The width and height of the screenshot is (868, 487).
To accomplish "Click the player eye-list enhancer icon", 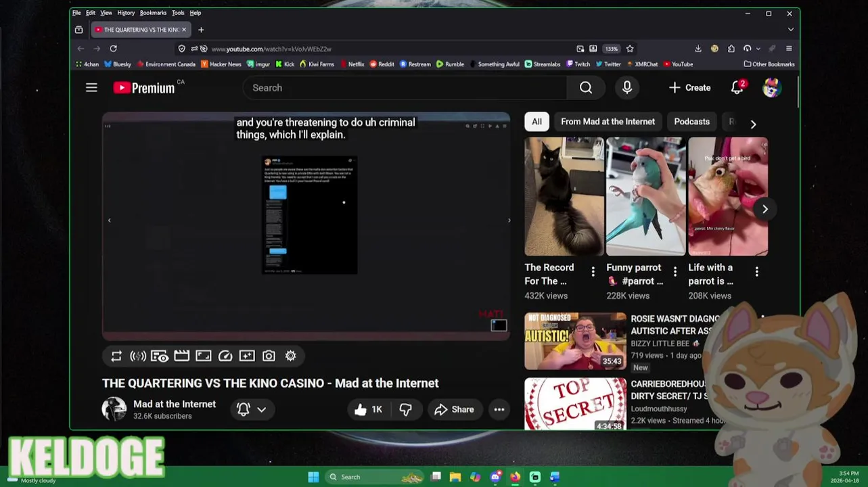I will [x=160, y=356].
